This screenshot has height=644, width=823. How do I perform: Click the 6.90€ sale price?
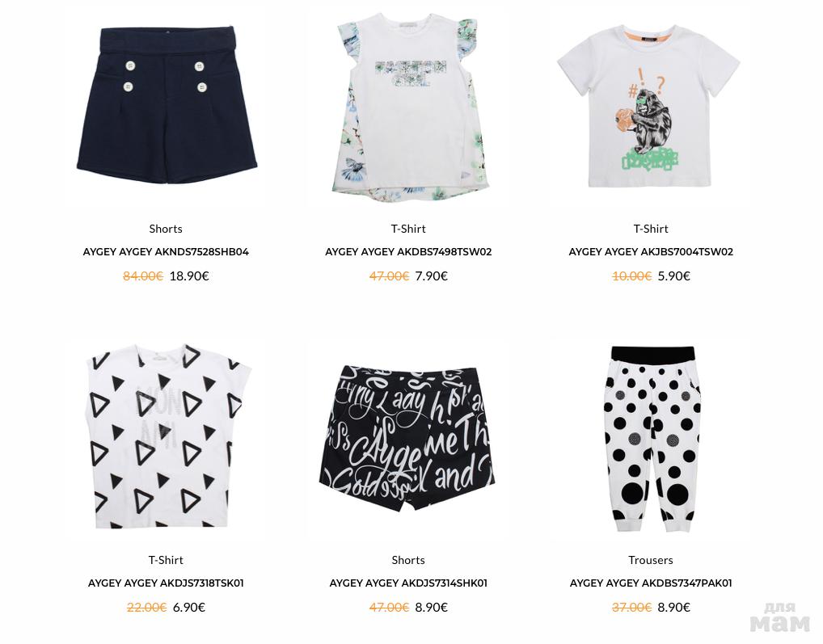click(x=189, y=608)
